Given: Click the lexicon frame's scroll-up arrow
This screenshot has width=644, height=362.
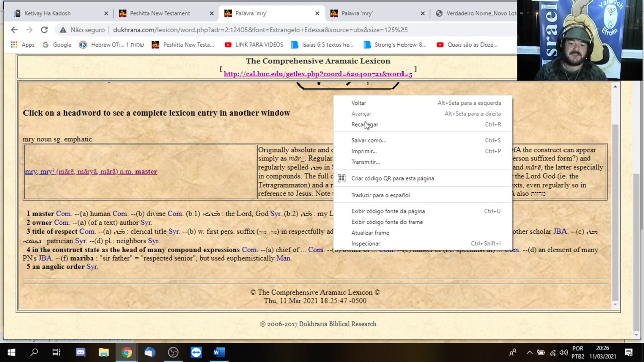Looking at the screenshot, I should click(x=615, y=87).
